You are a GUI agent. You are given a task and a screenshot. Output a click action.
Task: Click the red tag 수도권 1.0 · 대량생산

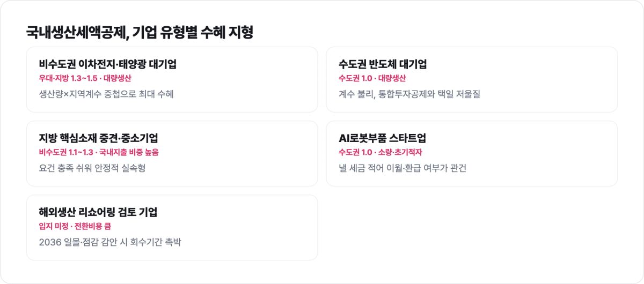coord(372,78)
